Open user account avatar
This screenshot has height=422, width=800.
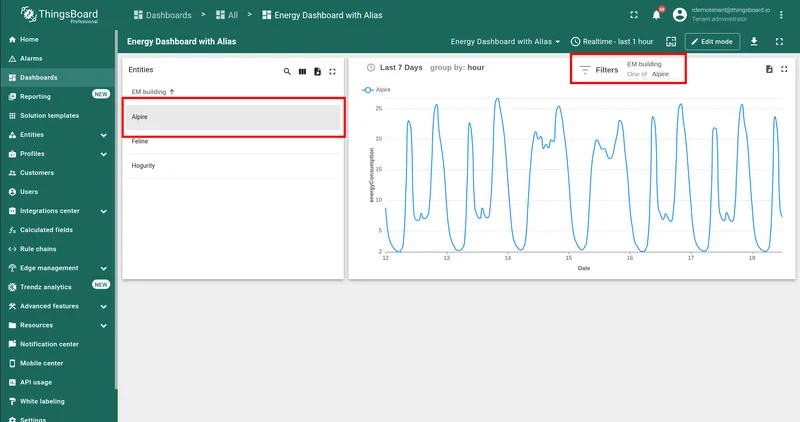click(x=680, y=15)
